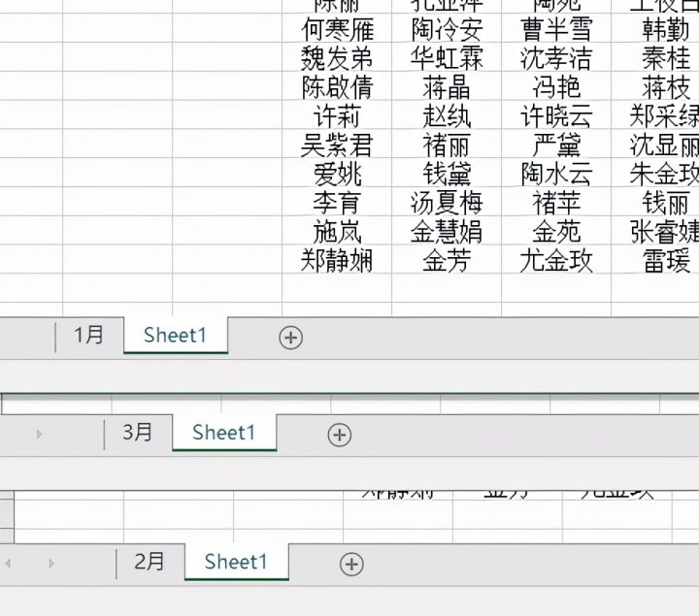Viewport: 699px width, 616px height.
Task: Pick the cell with 褚丽
Action: click(x=447, y=146)
